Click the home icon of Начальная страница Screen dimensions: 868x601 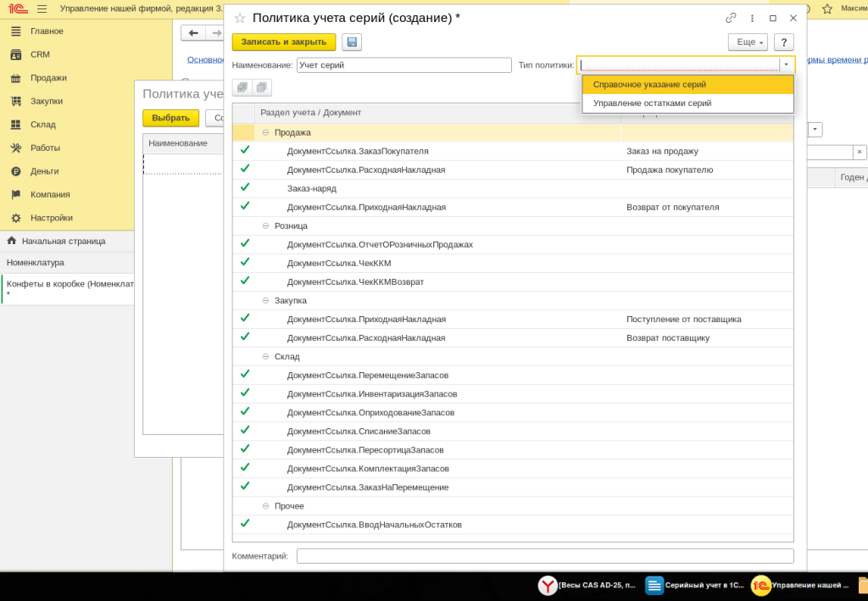(12, 241)
